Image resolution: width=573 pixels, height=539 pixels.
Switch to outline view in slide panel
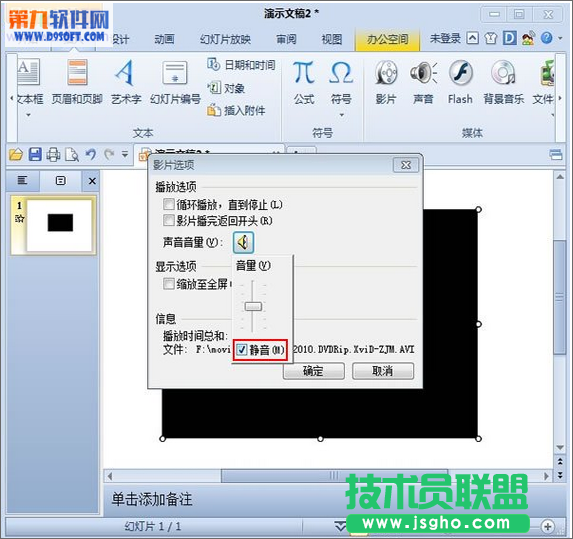coord(22,181)
